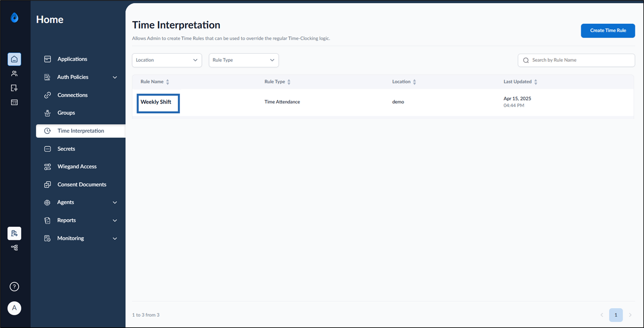Click the Search by Rule Name field

coord(576,60)
